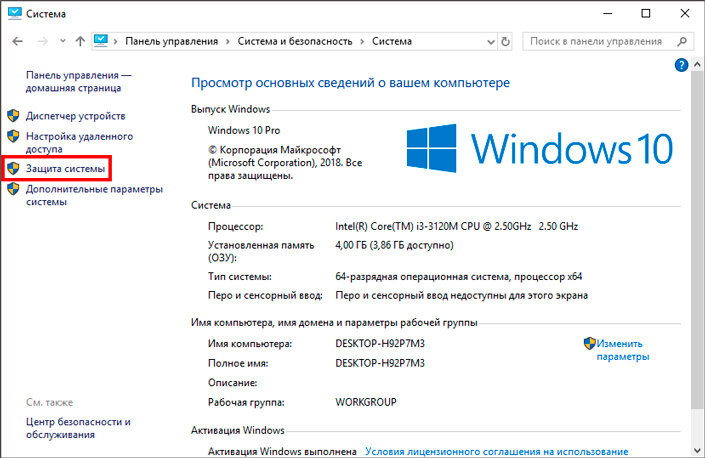Expand chevron before Панель управления breadcrumb
The image size is (705, 458).
click(x=116, y=42)
